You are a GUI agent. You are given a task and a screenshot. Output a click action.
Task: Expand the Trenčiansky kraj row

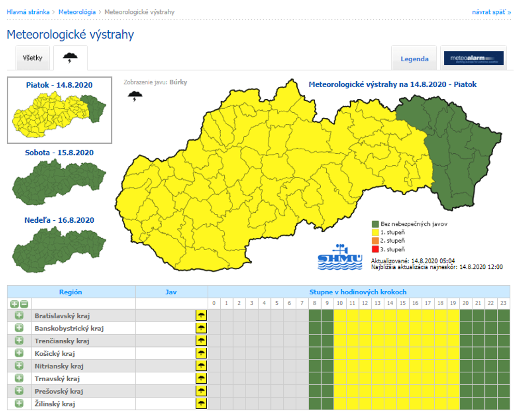coord(19,341)
